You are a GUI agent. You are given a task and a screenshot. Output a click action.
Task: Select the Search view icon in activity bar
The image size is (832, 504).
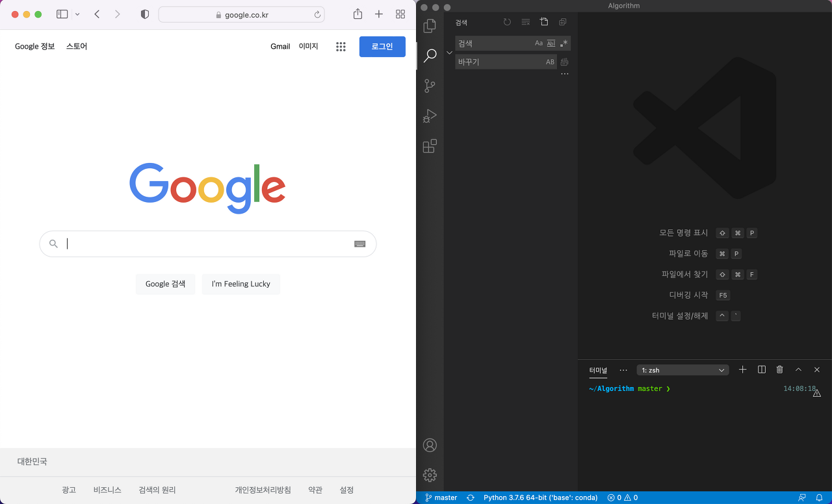[430, 56]
